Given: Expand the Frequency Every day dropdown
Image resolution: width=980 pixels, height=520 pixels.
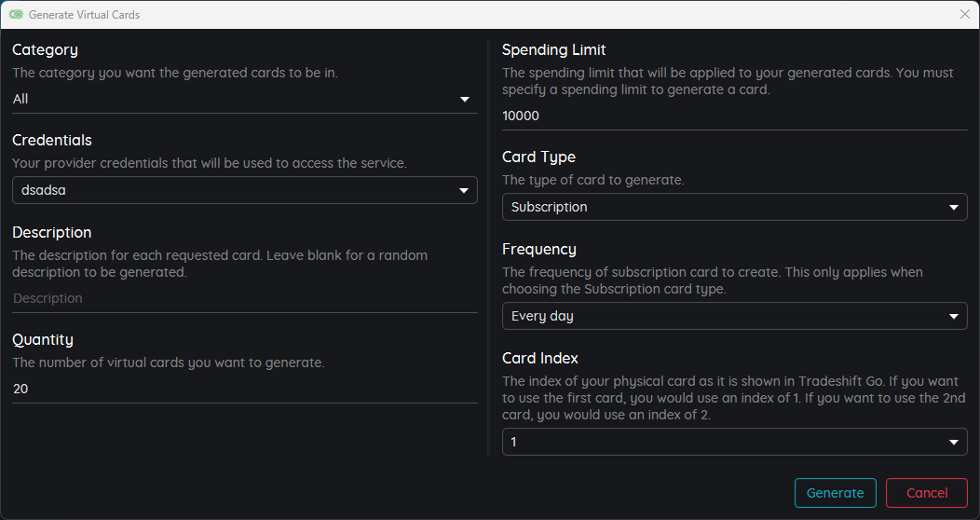Looking at the screenshot, I should 734,316.
